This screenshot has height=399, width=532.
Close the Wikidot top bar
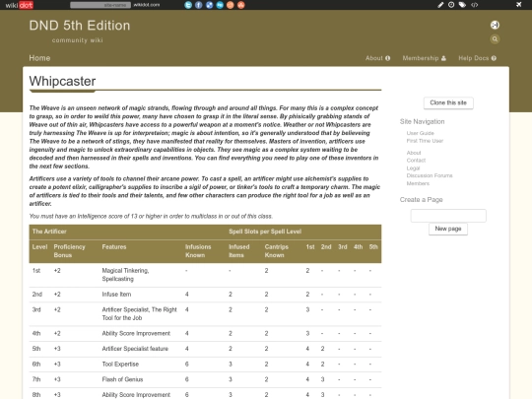pos(519,4)
